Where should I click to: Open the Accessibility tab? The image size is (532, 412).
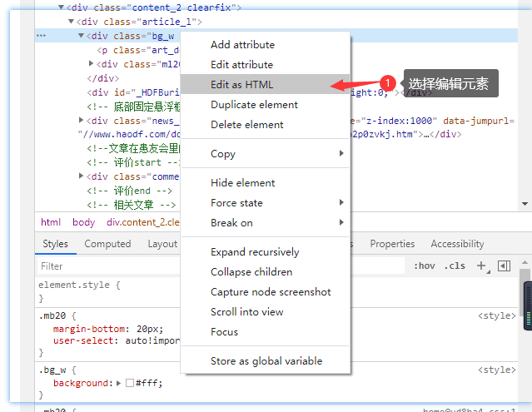tap(457, 244)
